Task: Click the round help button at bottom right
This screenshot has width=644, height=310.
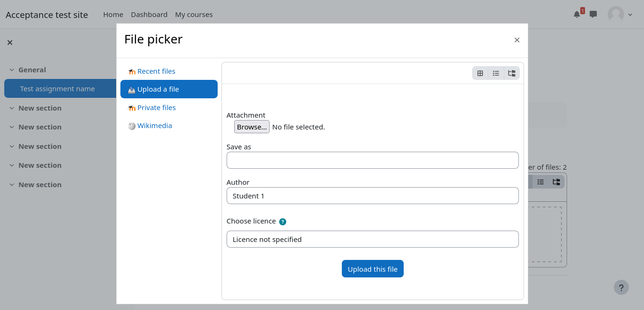Action: pos(621,287)
